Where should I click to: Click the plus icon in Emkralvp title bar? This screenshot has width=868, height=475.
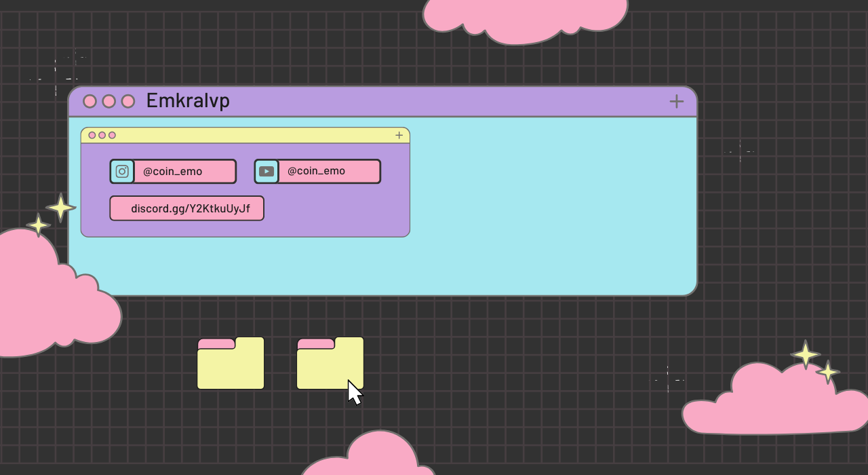[x=676, y=102]
